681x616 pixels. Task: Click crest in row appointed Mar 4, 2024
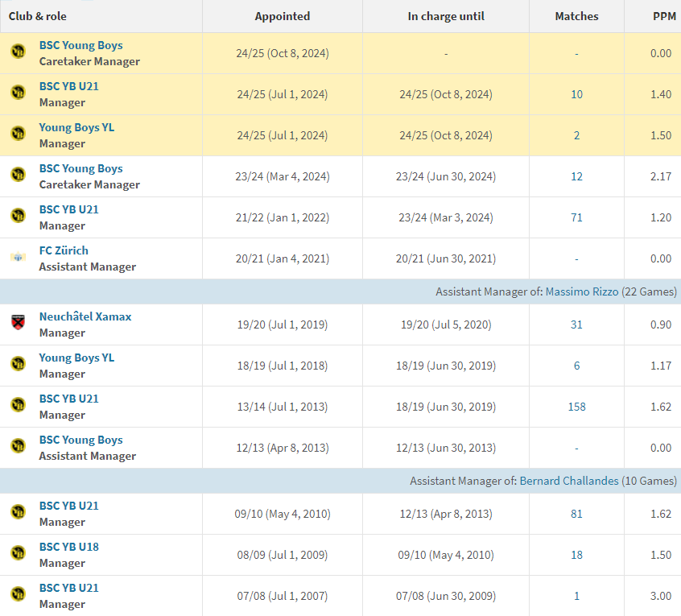click(18, 176)
